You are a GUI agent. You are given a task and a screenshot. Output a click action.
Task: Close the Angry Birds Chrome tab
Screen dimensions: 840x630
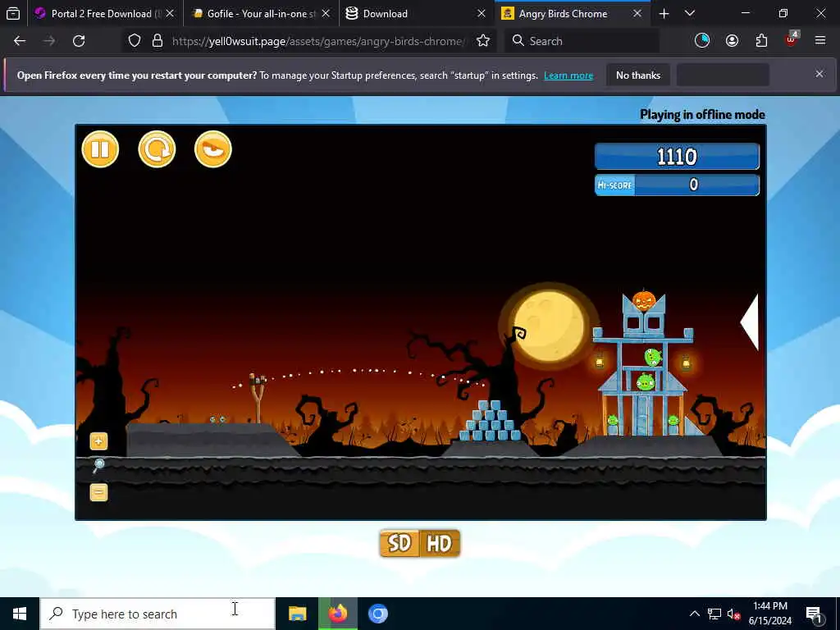click(x=637, y=13)
